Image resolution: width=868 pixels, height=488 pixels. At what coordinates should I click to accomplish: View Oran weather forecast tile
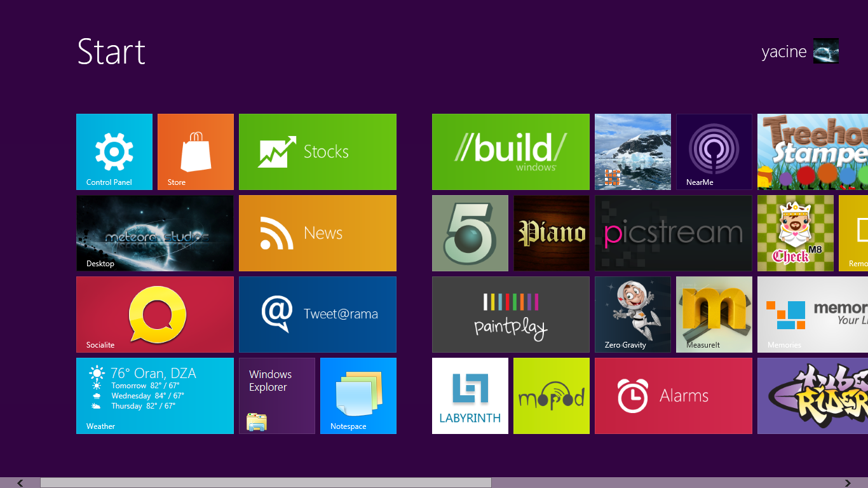click(x=155, y=396)
